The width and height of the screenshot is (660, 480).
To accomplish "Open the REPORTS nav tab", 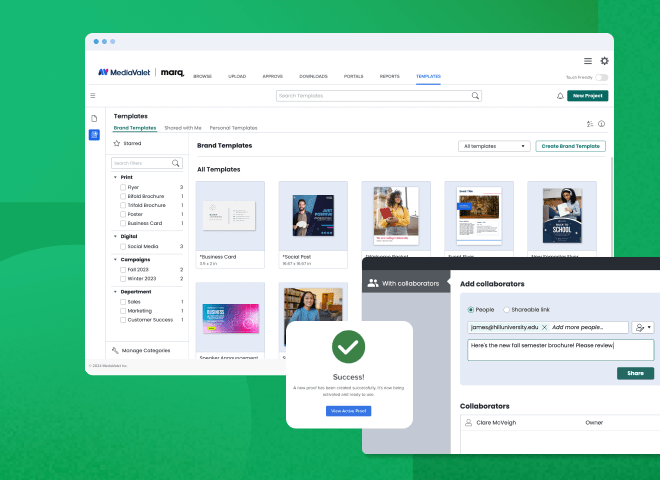I will pyautogui.click(x=389, y=76).
